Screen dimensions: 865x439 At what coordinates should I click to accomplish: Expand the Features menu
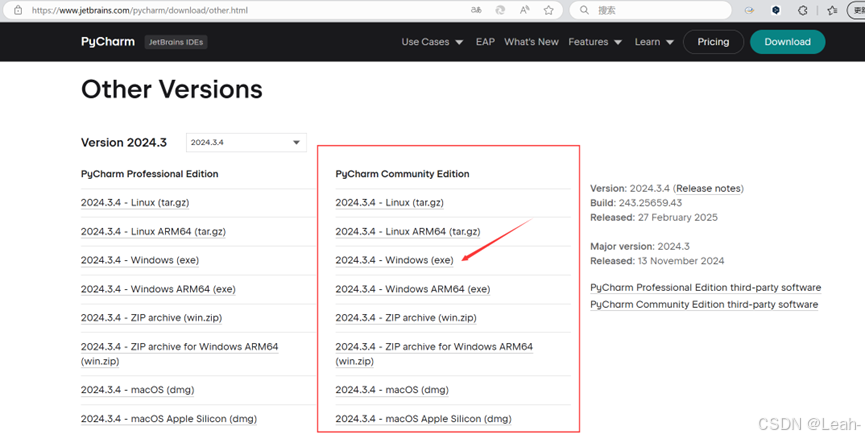point(595,42)
